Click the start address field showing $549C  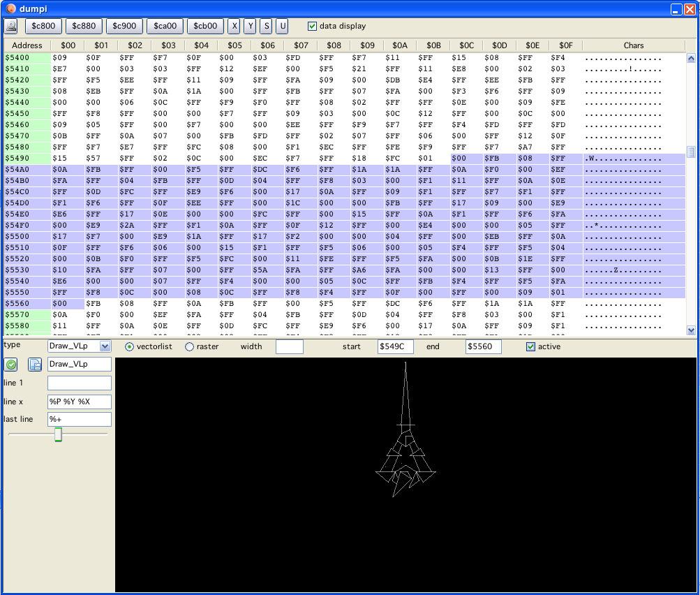(x=395, y=346)
